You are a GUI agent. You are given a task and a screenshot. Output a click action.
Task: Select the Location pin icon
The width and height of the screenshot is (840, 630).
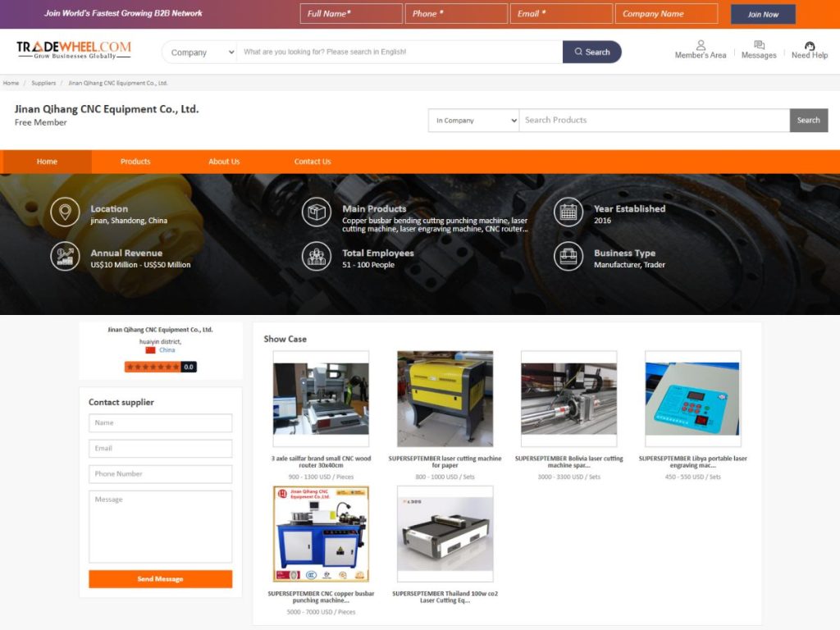point(65,212)
